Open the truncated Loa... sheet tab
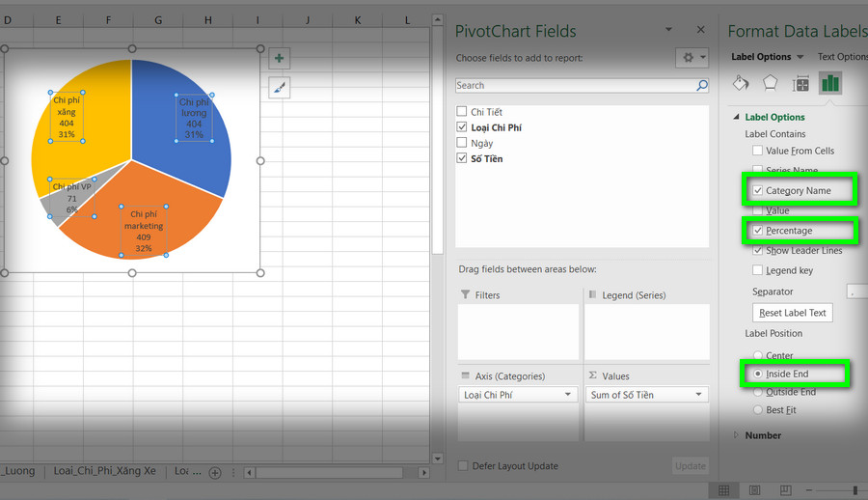868x500 pixels. tap(188, 471)
